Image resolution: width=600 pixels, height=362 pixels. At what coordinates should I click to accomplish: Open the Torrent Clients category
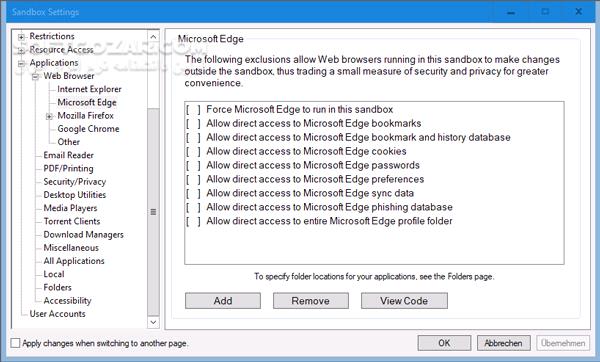(x=72, y=221)
